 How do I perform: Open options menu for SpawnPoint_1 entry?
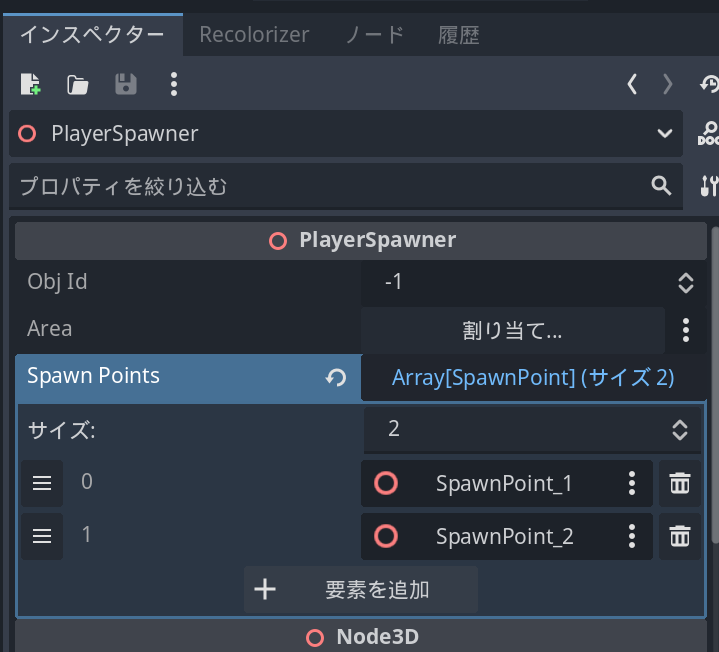tap(631, 484)
